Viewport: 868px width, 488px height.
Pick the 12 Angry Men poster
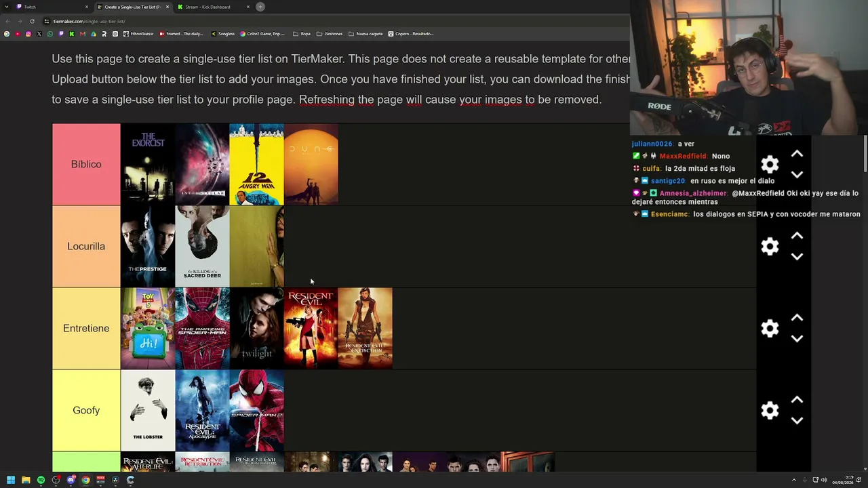(256, 165)
